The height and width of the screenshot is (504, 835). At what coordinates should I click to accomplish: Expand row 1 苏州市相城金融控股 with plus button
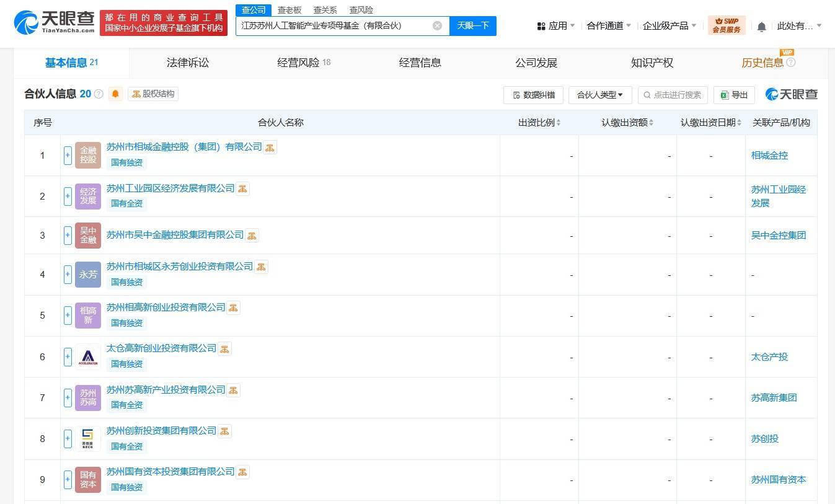point(68,155)
